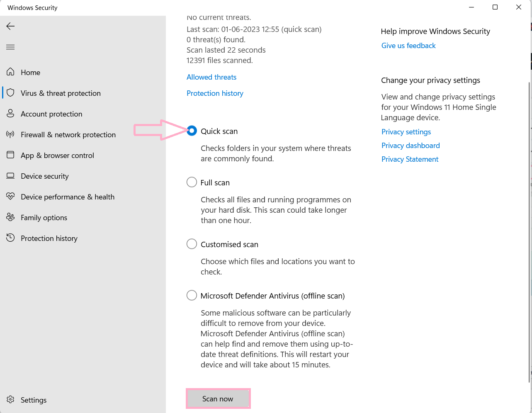Image resolution: width=532 pixels, height=413 pixels.
Task: Select the Customised scan option
Action: tap(192, 244)
